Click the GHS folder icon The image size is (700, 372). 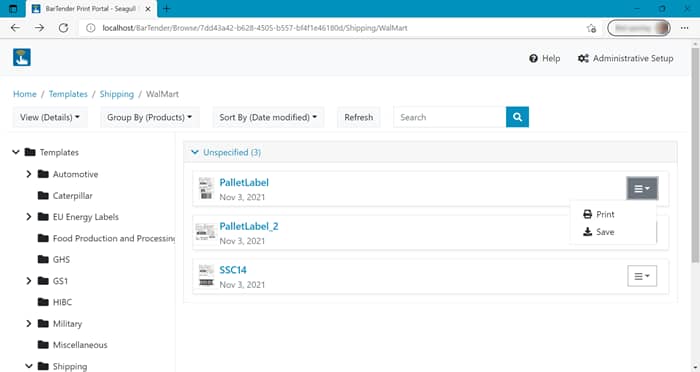[43, 259]
